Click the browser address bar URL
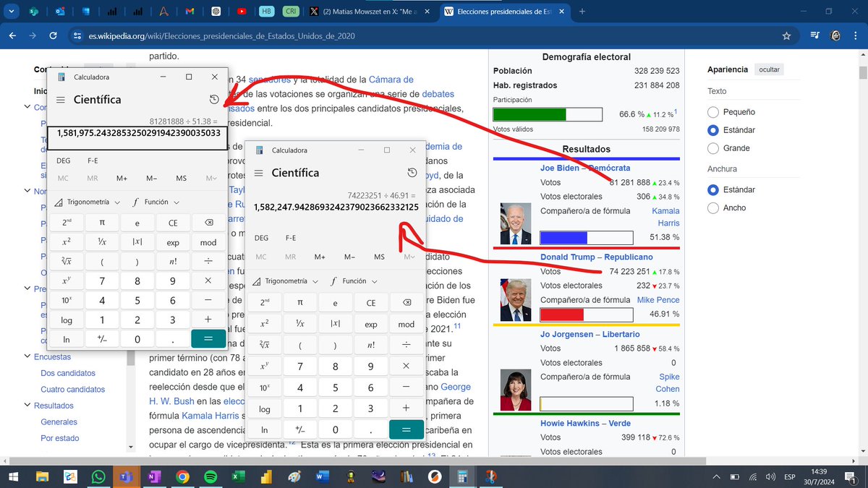This screenshot has width=868, height=488. [224, 35]
